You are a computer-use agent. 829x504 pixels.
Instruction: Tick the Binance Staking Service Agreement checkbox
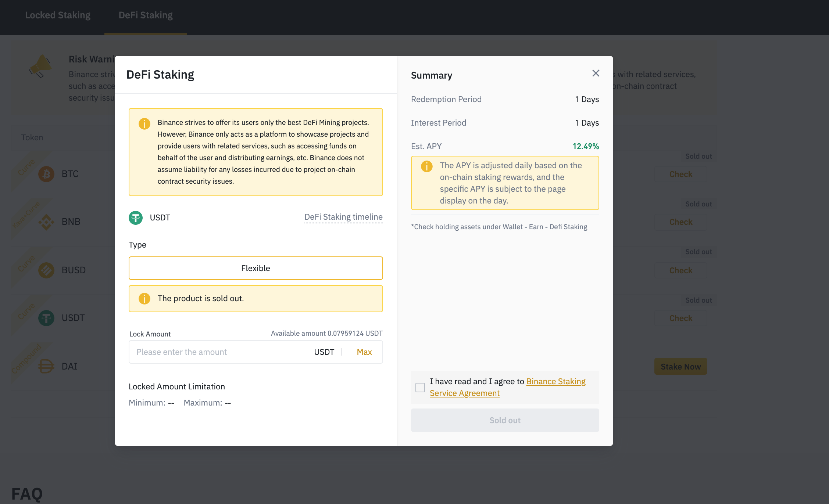click(x=420, y=388)
